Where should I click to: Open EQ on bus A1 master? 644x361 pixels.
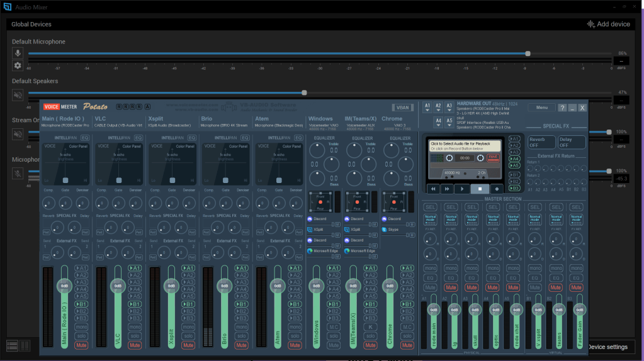pos(430,278)
